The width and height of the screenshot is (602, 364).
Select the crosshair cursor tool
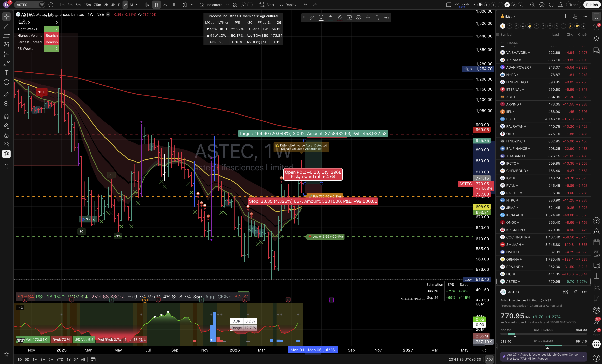pos(7,17)
